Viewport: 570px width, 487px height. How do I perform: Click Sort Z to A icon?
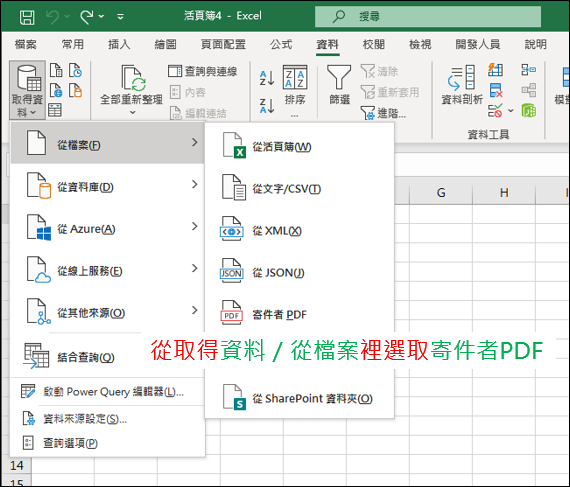(x=267, y=106)
